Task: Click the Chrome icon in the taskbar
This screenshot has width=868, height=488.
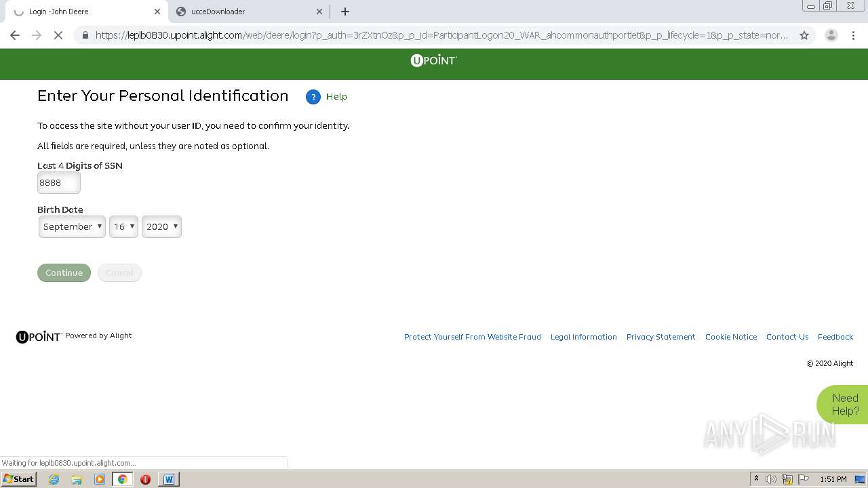Action: tap(123, 479)
